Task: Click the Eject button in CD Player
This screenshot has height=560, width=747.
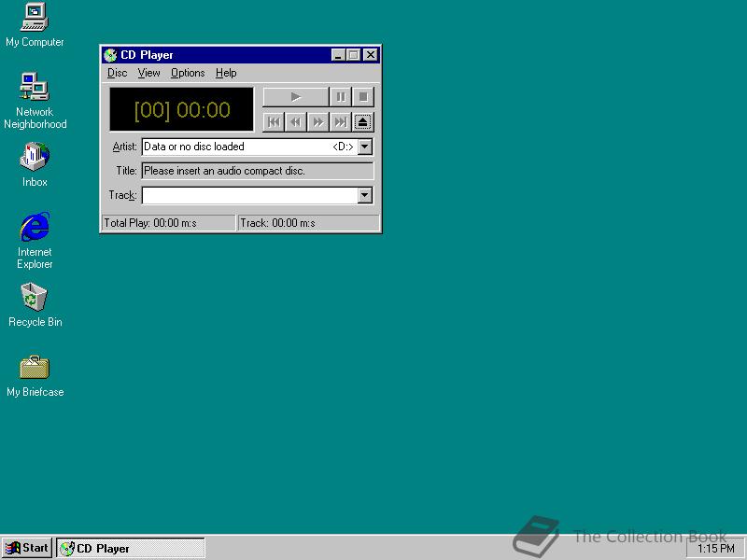Action: click(x=363, y=122)
